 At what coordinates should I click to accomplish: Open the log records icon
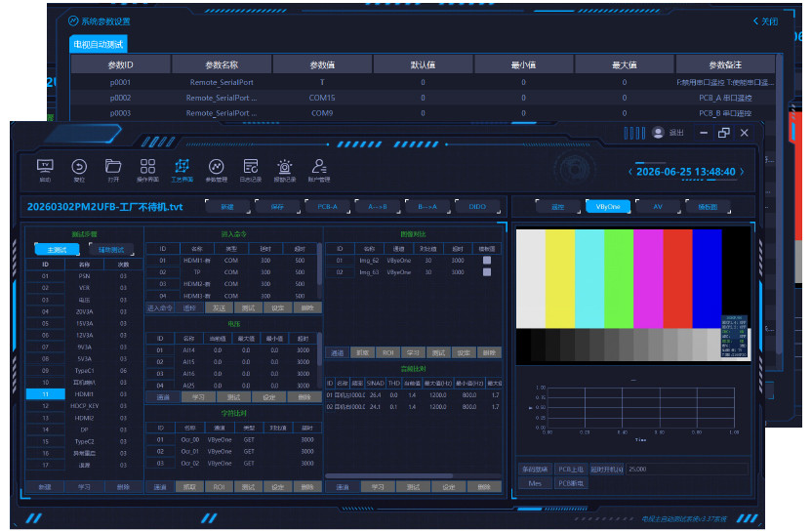pos(251,166)
